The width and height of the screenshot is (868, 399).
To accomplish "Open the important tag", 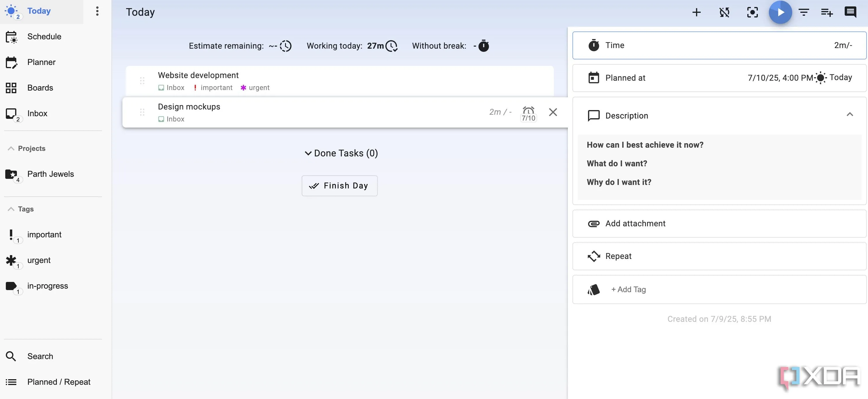I will click(x=44, y=234).
